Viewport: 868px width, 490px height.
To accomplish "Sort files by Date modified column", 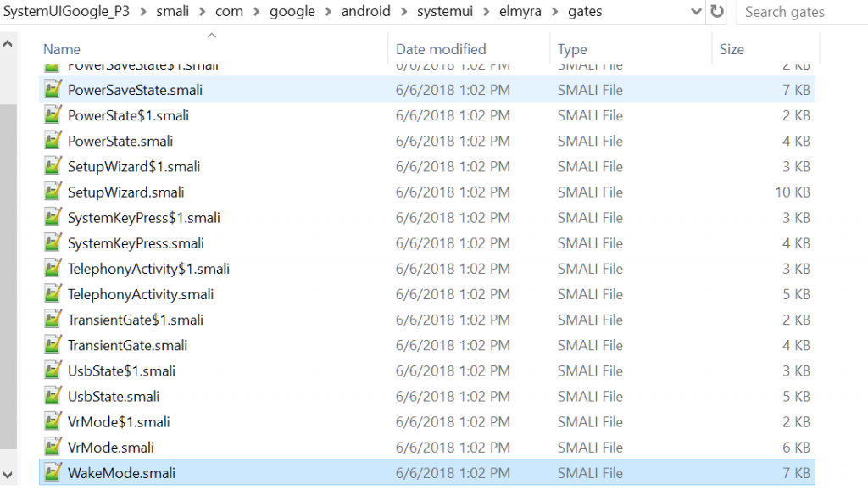I will [441, 49].
